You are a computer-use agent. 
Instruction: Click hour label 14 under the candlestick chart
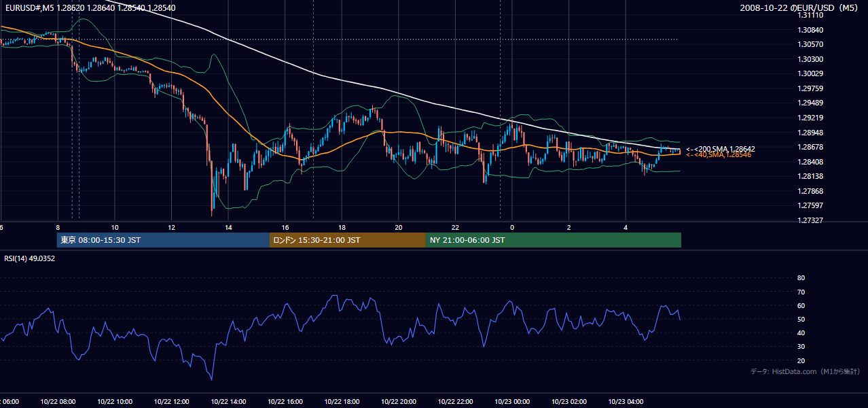(228, 227)
